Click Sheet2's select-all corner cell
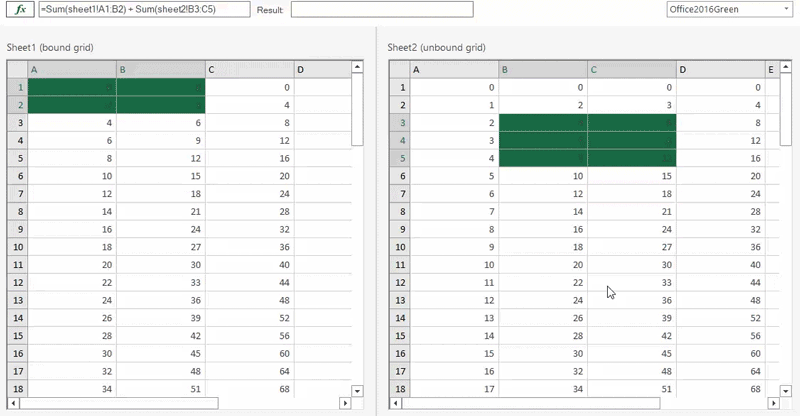Viewport: 800px width, 416px height. [x=400, y=69]
